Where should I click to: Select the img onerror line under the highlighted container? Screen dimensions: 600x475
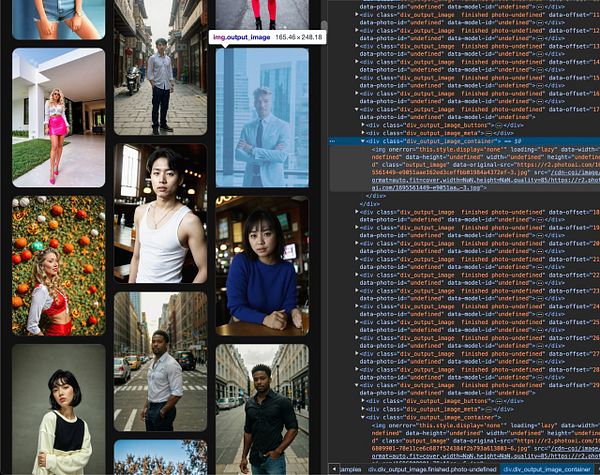[486, 149]
